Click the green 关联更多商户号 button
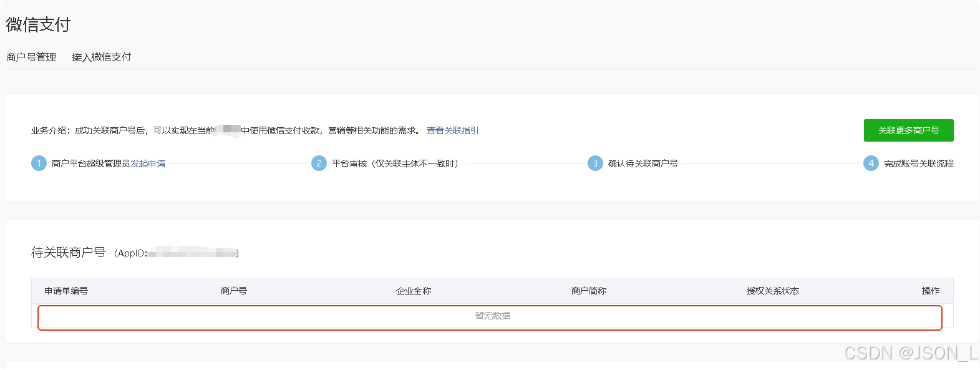 908,130
